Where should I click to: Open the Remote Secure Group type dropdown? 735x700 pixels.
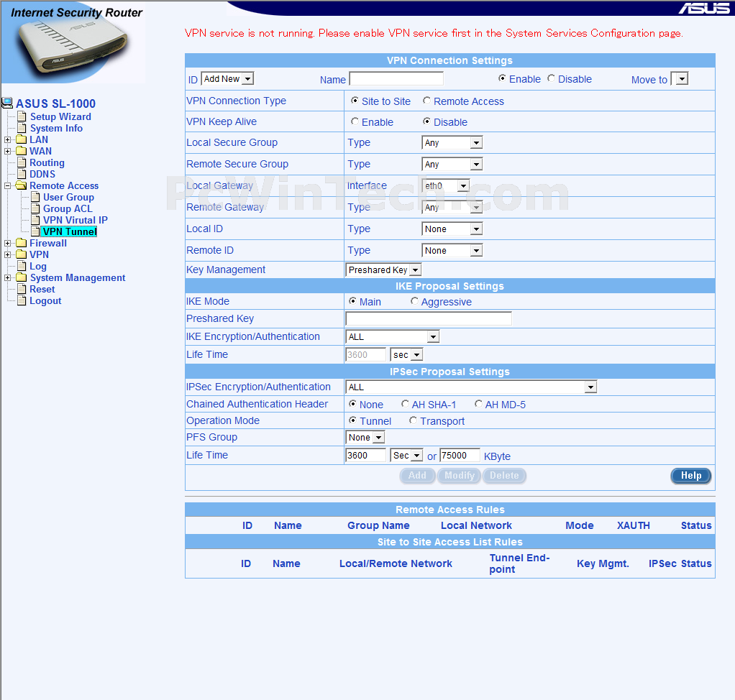click(452, 164)
